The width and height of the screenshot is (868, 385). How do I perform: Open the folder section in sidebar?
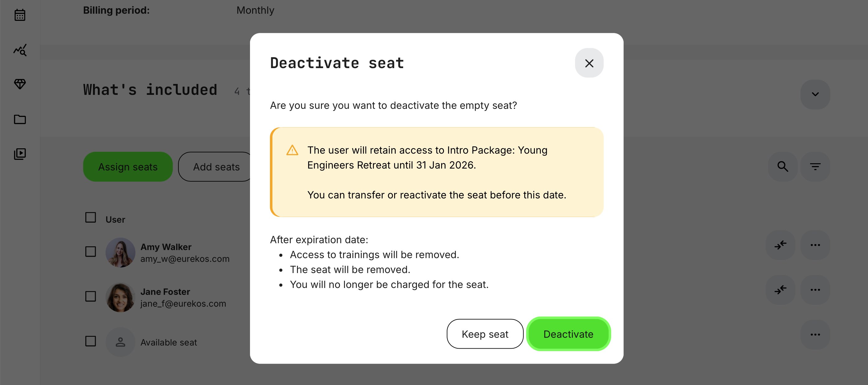20,119
